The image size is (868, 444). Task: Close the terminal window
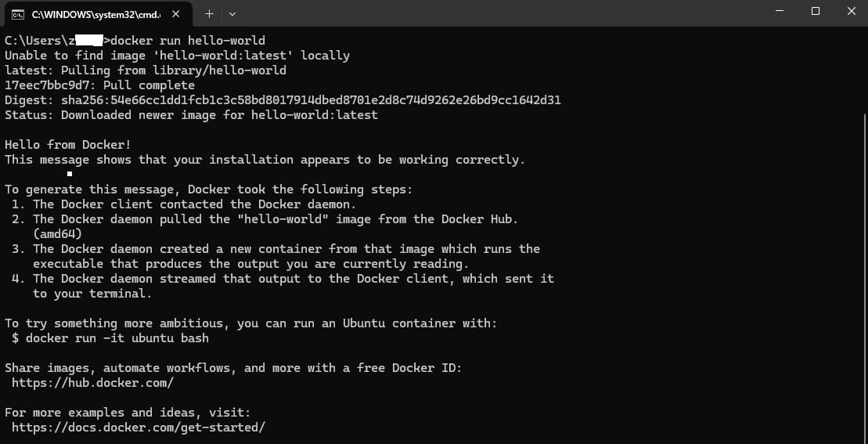click(851, 11)
